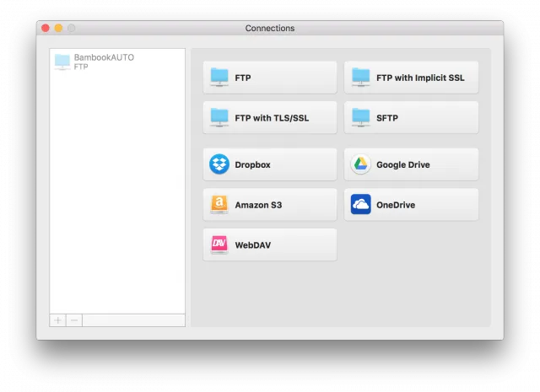Select FTP with Implicit SSL connection
Image resolution: width=540 pixels, height=392 pixels.
point(411,78)
